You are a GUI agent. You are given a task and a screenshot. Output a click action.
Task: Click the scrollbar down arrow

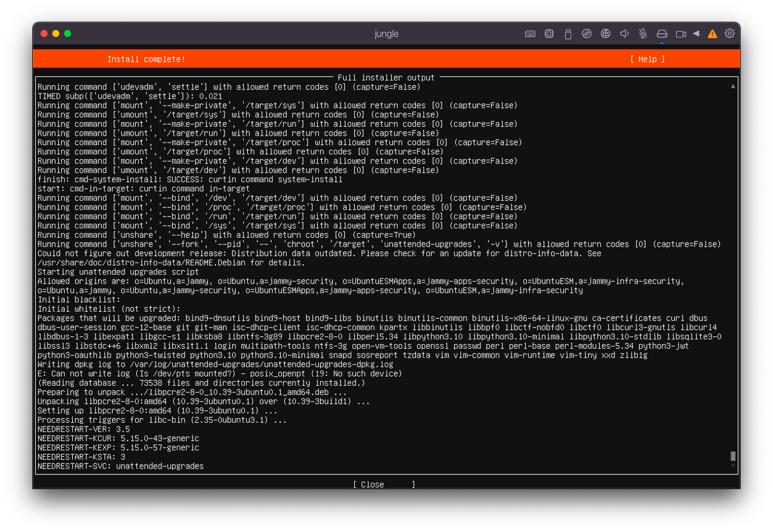[x=732, y=466]
